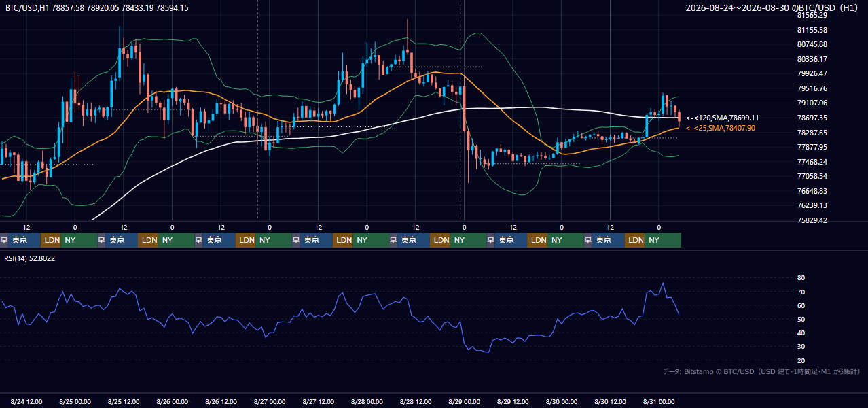Jump to the 8/25 12:00 label
Viewport: 868px width, 408px height.
pos(124,402)
